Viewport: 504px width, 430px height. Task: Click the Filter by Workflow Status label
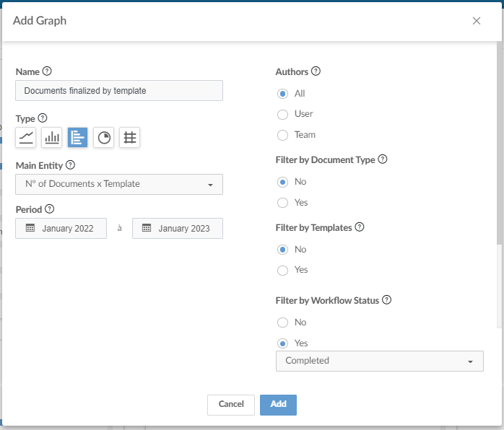pos(327,301)
